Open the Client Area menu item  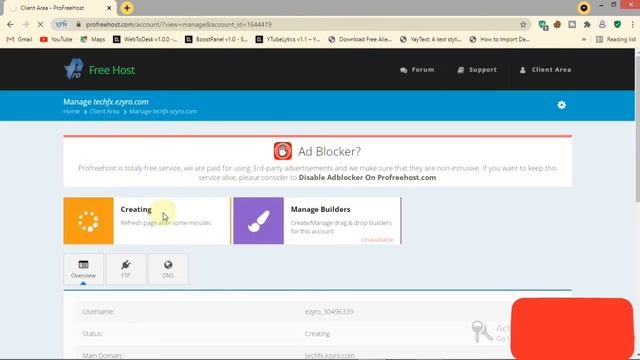pos(545,70)
